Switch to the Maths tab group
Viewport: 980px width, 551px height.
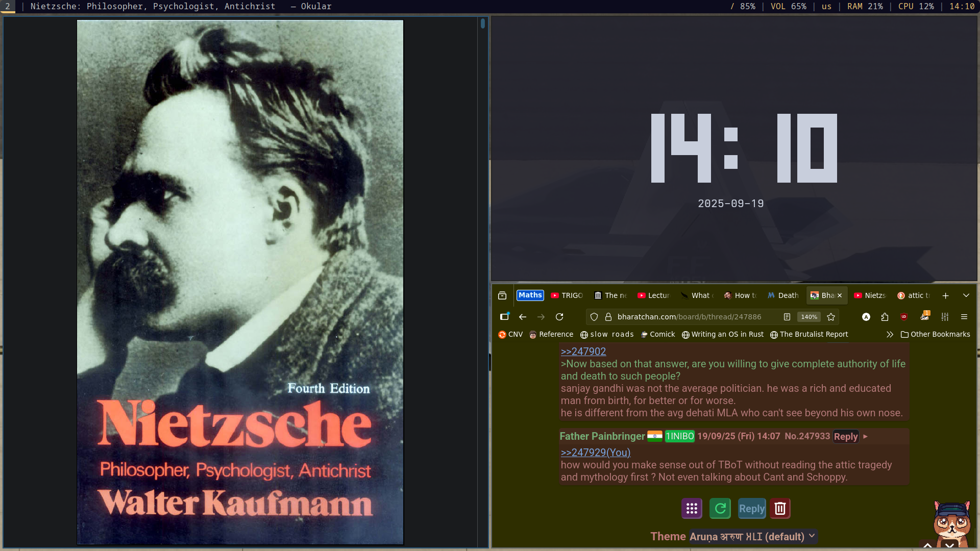click(530, 295)
